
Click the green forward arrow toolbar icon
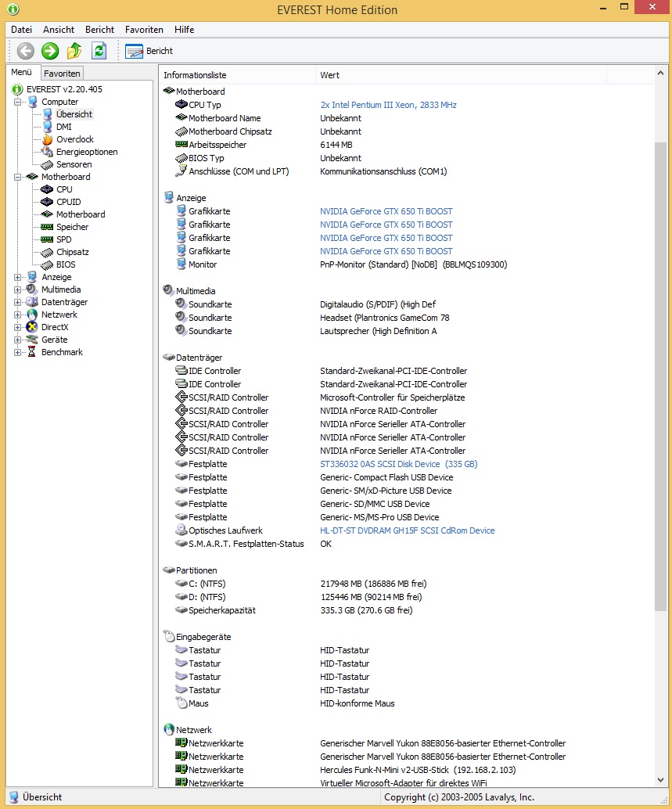click(50, 51)
